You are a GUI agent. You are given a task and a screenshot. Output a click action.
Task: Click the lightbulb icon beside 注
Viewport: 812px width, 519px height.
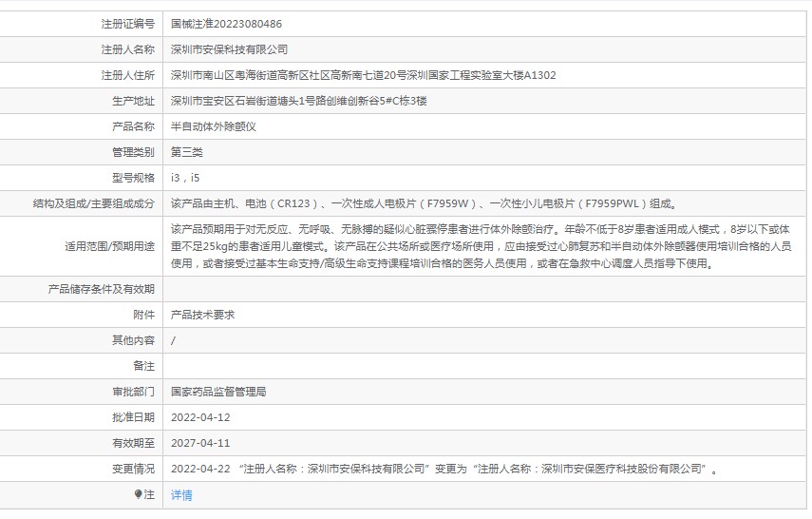[138, 494]
